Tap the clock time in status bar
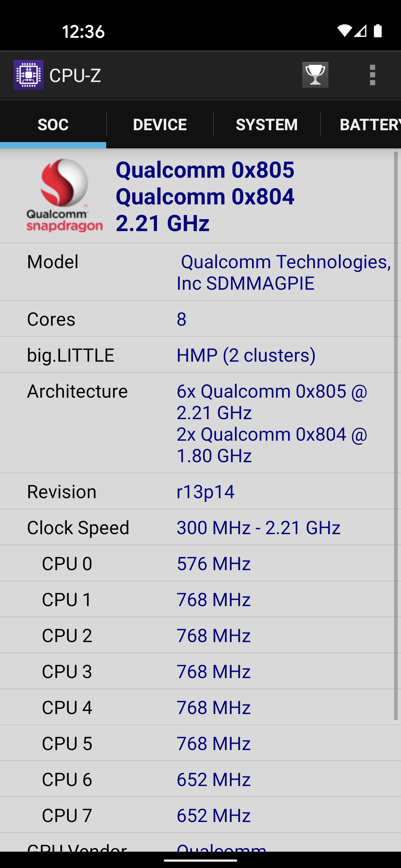Image resolution: width=401 pixels, height=868 pixels. (83, 32)
